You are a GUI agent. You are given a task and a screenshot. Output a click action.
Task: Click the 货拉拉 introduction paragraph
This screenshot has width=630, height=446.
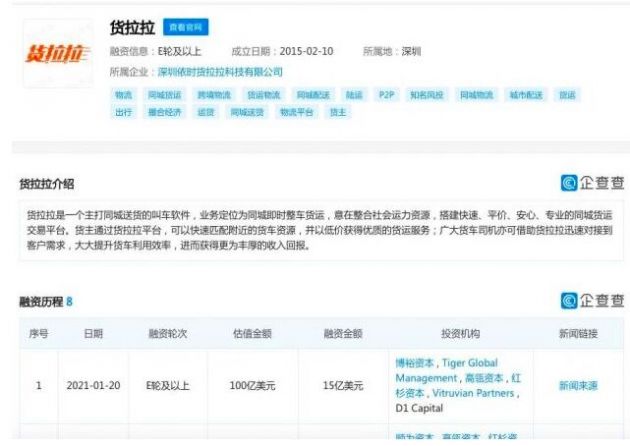tap(320, 230)
